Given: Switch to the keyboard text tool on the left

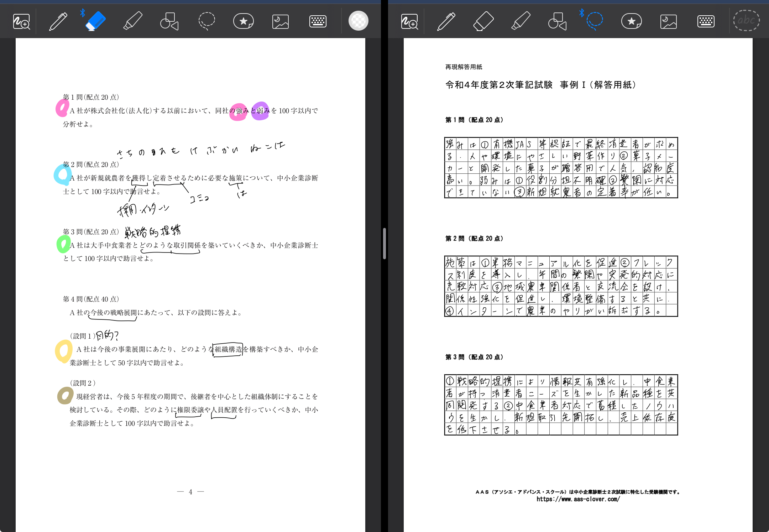Looking at the screenshot, I should [x=318, y=21].
